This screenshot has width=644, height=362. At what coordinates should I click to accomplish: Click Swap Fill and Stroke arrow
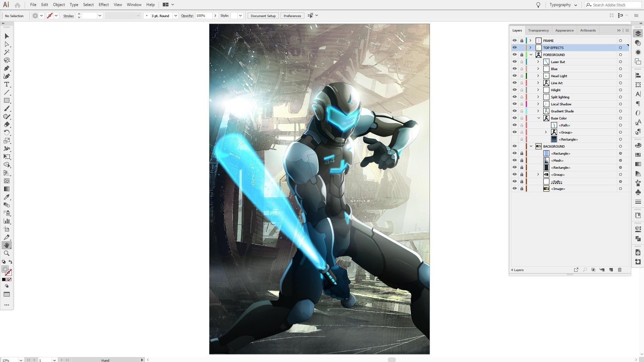tap(10, 262)
